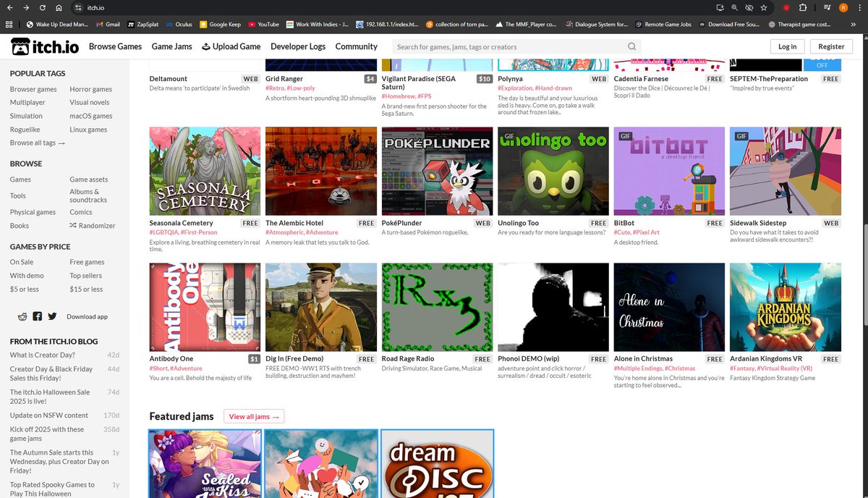Screen dimensions: 868x498
Task: Open the Extensions puzzle icon
Action: pyautogui.click(x=804, y=7)
